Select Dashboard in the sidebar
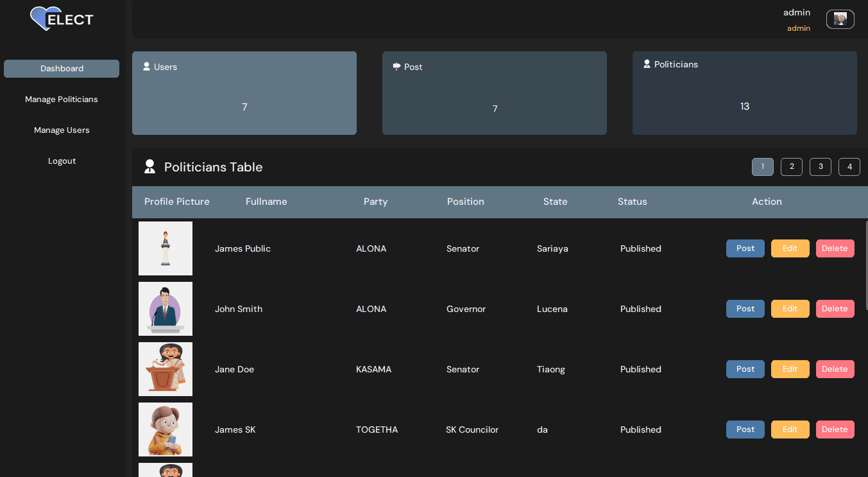The image size is (868, 477). [x=62, y=69]
